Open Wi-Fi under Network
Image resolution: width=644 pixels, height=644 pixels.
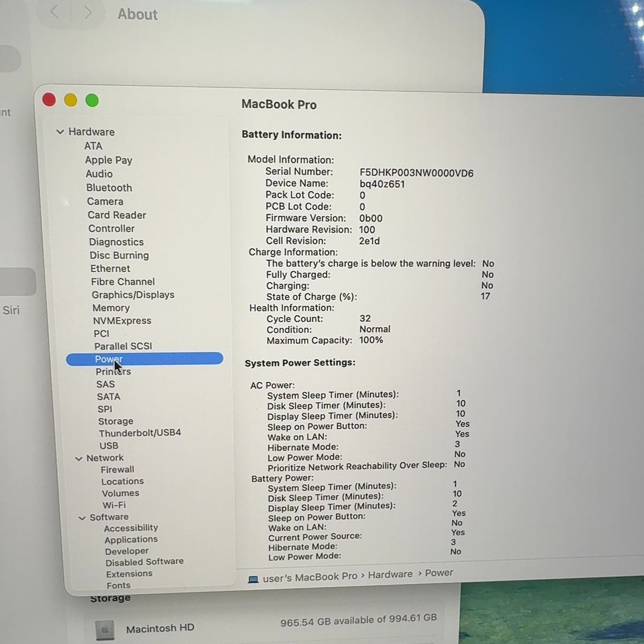pyautogui.click(x=114, y=505)
